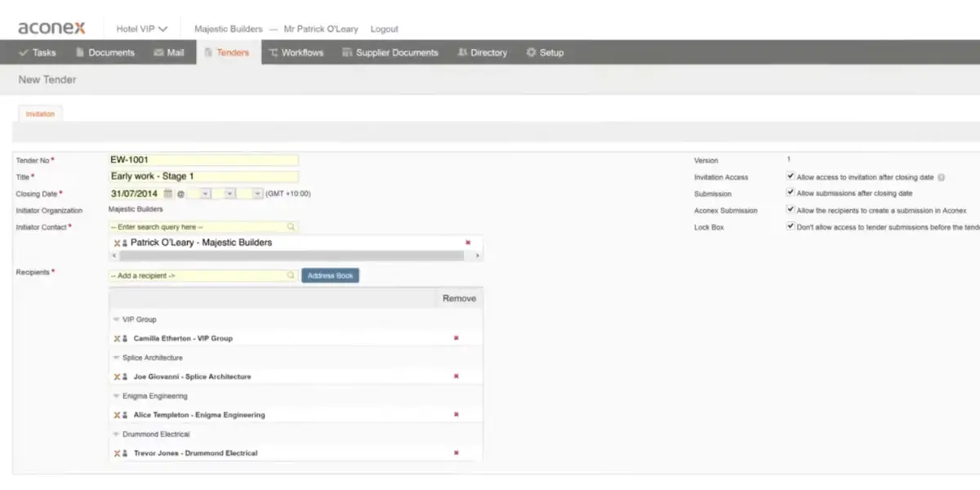Select Trevor Jones - Drummond Electrical text
Viewport: 980px width, 490px height.
[x=195, y=453]
